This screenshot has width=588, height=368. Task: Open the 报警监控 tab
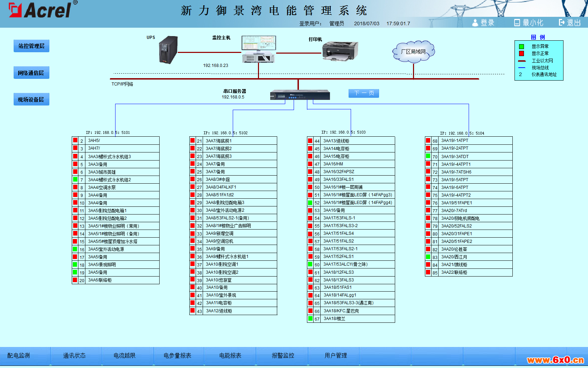click(283, 356)
